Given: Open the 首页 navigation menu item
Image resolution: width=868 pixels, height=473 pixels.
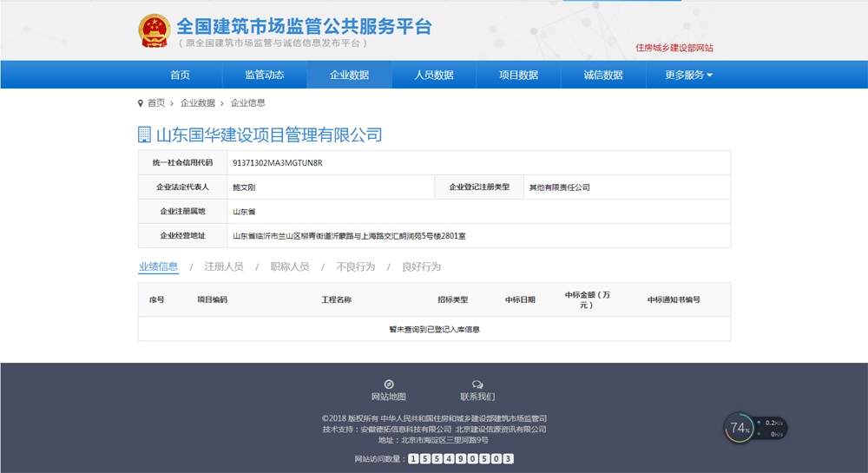Looking at the screenshot, I should click(180, 75).
